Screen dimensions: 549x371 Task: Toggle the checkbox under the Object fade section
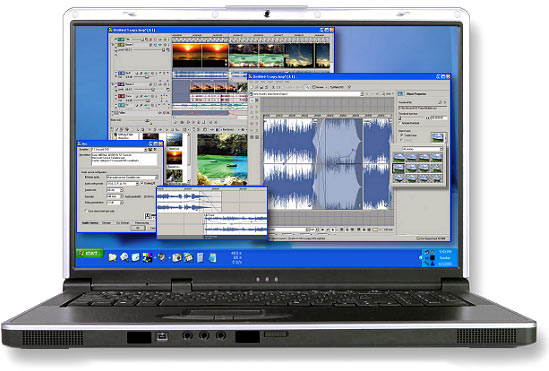click(x=402, y=135)
